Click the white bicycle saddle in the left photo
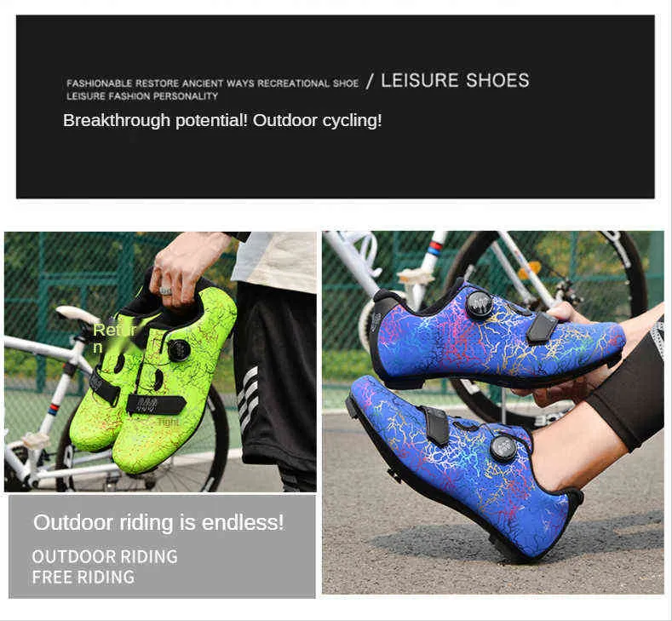672x621 pixels. click(77, 314)
